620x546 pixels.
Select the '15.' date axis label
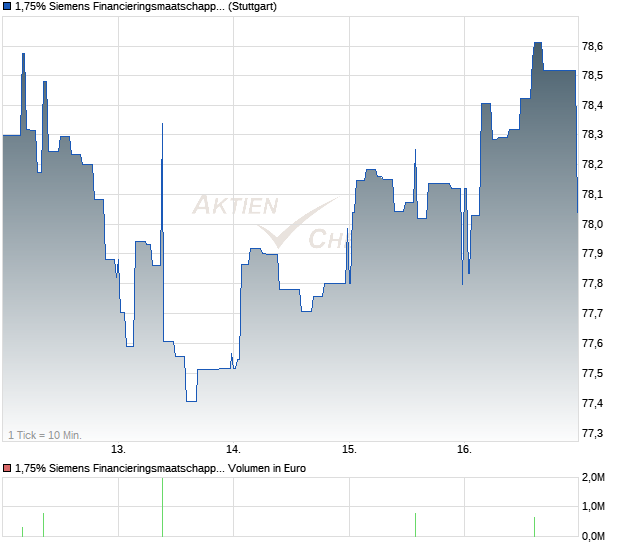[349, 449]
